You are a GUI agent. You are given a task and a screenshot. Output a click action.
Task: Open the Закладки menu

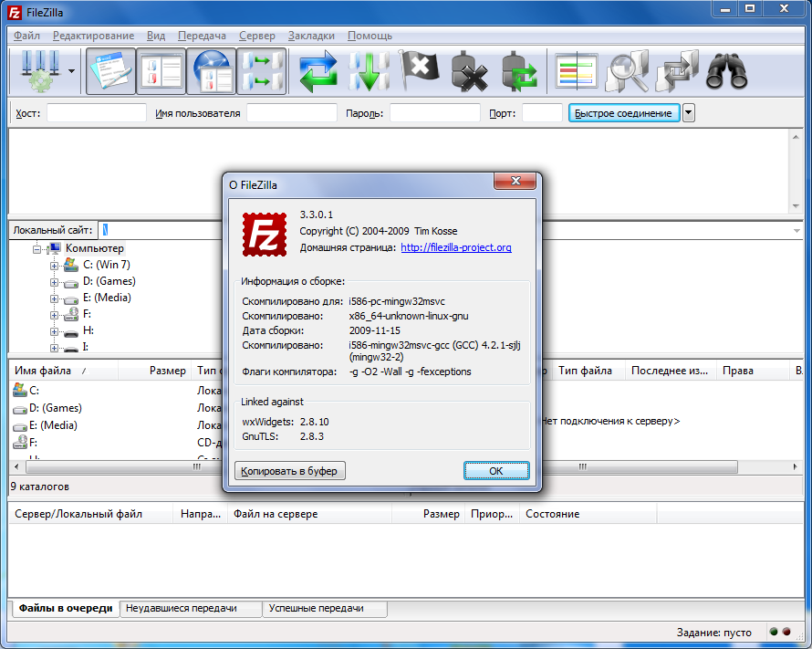311,36
